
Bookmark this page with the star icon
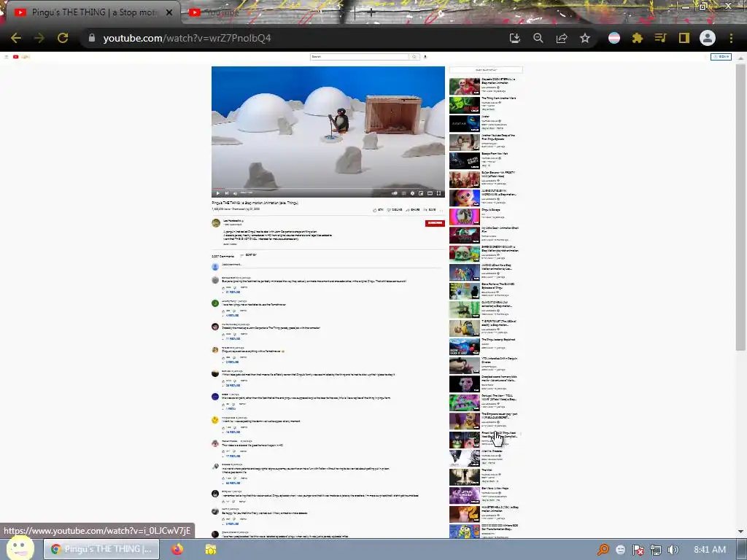pyautogui.click(x=585, y=38)
